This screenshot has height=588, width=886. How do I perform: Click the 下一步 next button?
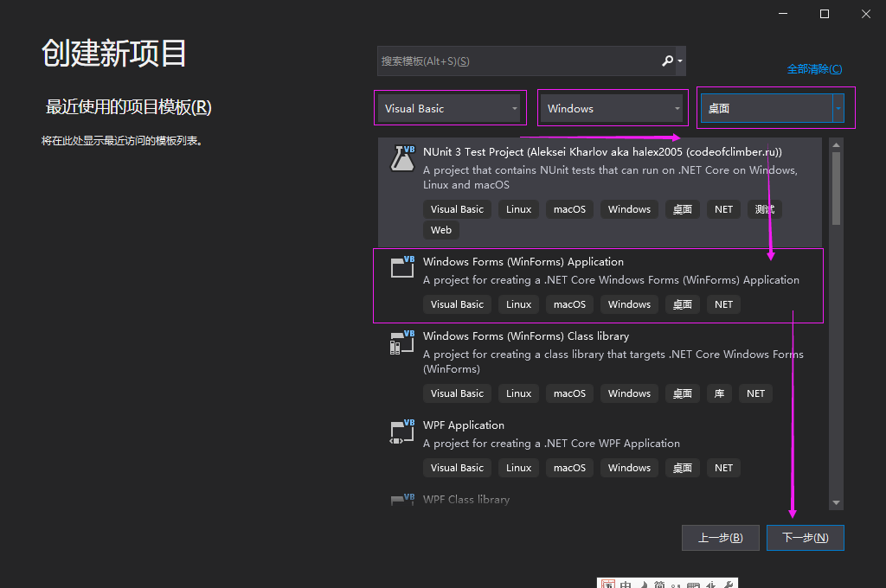tap(805, 537)
